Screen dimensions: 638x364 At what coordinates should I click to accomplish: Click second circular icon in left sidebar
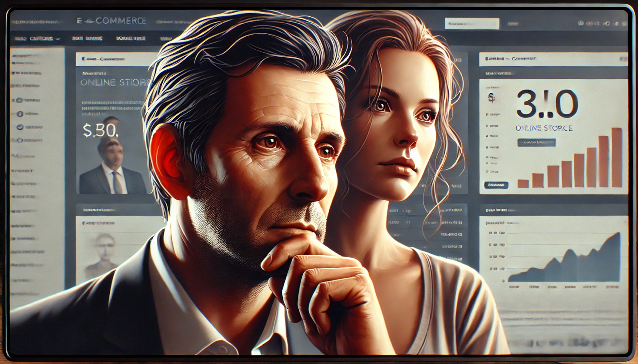pyautogui.click(x=20, y=114)
